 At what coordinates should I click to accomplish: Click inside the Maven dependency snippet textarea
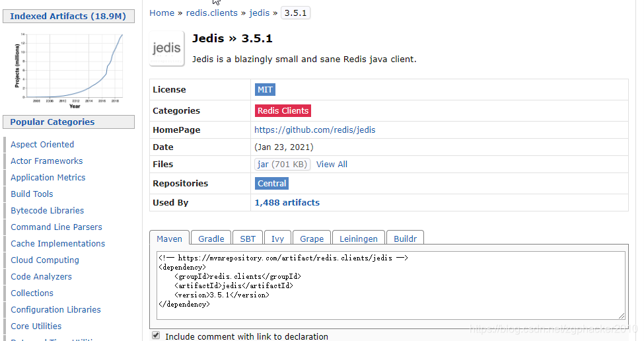click(x=390, y=285)
